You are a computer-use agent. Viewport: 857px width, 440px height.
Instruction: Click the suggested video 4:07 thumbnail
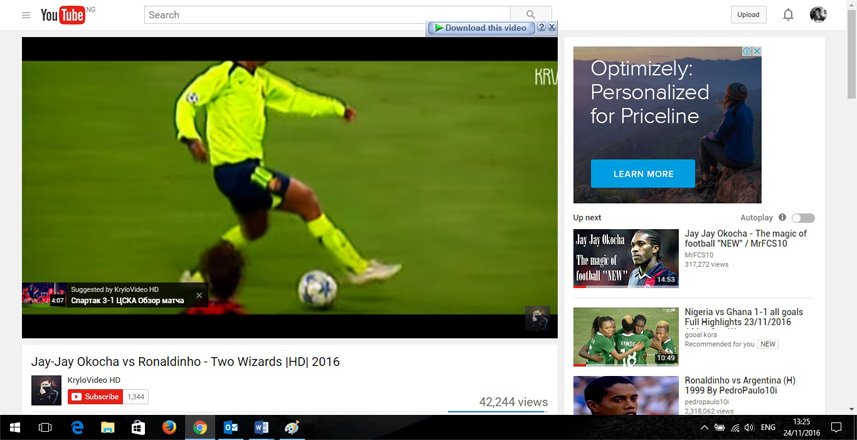[44, 294]
